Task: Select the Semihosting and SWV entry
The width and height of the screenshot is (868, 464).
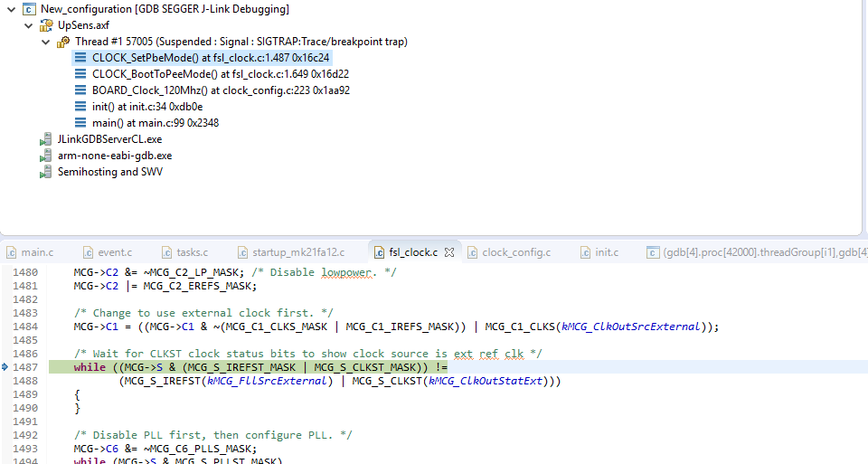Action: [x=110, y=172]
